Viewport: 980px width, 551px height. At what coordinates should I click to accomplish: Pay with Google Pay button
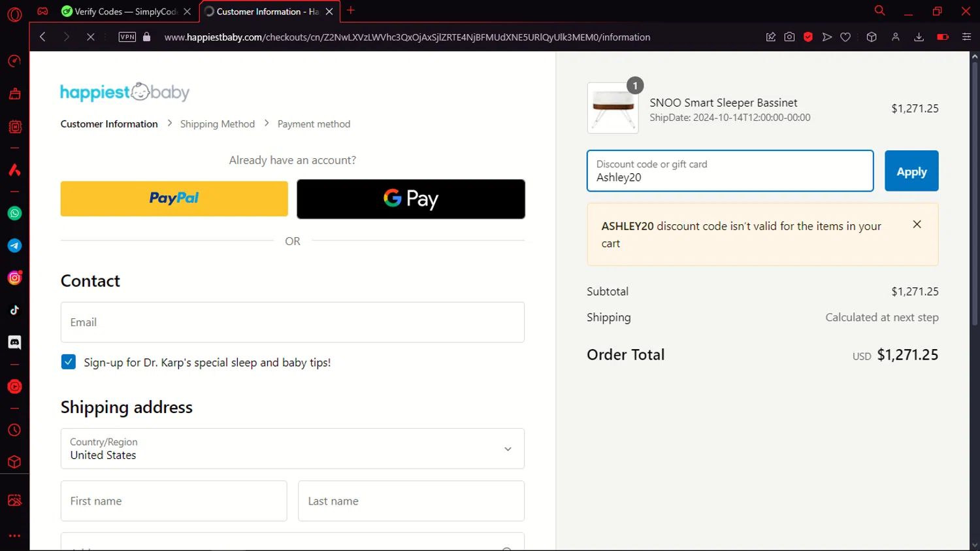[411, 199]
